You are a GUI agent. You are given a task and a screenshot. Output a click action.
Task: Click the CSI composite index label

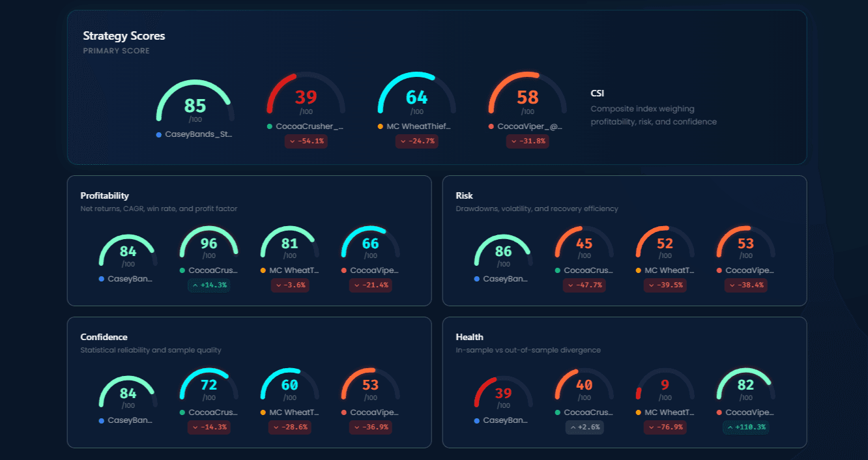click(596, 93)
